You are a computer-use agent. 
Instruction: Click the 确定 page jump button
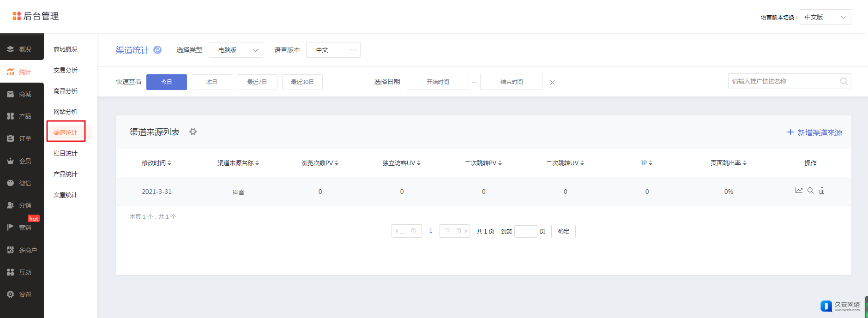click(x=563, y=231)
